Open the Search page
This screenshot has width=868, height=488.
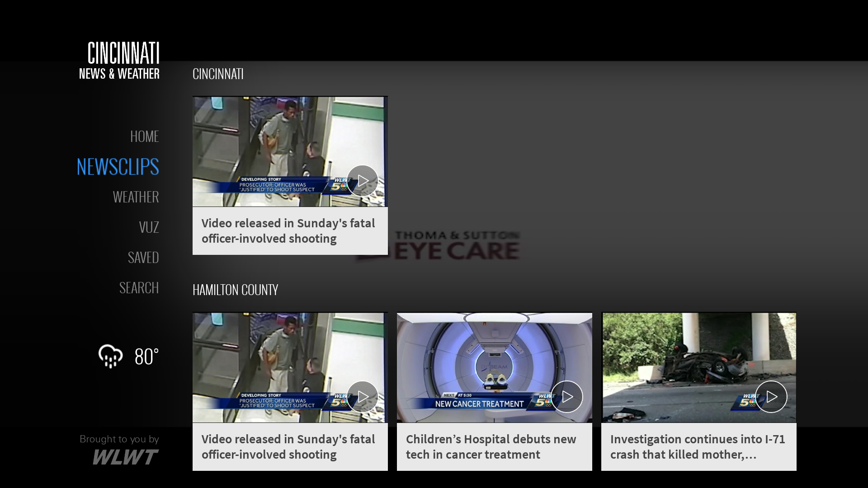(x=139, y=288)
